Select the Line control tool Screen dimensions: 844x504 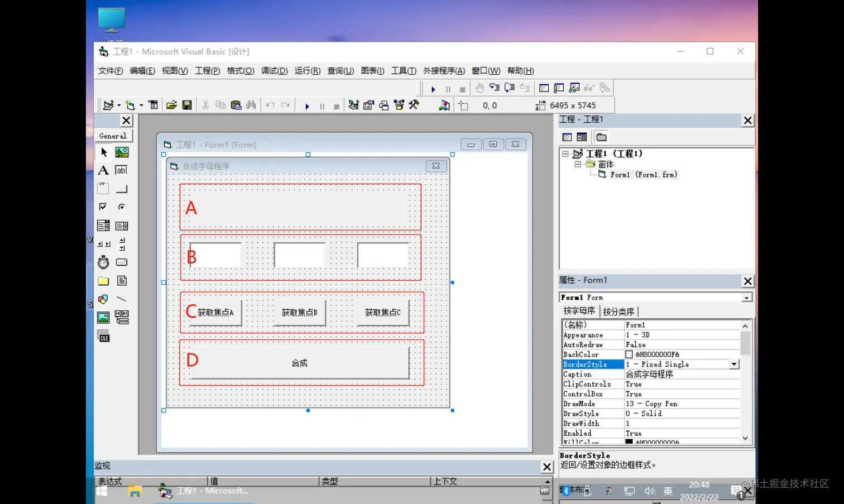point(122,299)
